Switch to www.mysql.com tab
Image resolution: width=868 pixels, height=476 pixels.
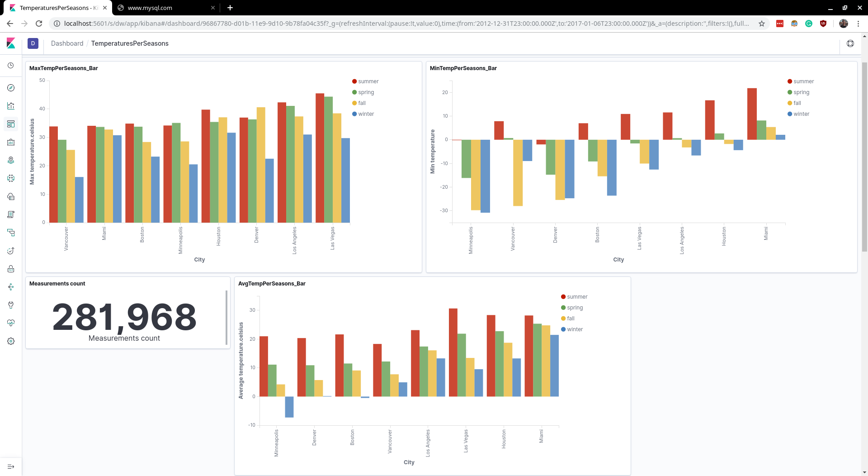(x=165, y=8)
